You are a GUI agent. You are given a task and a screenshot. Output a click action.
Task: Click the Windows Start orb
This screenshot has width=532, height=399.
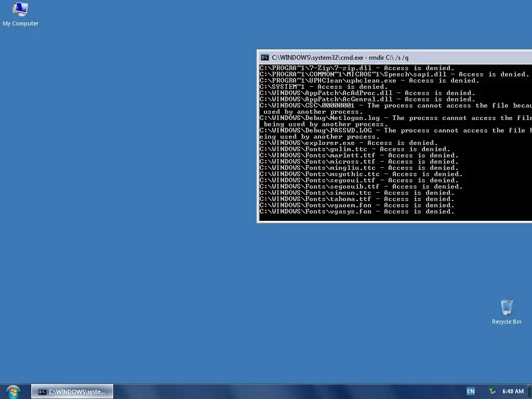coord(13,392)
